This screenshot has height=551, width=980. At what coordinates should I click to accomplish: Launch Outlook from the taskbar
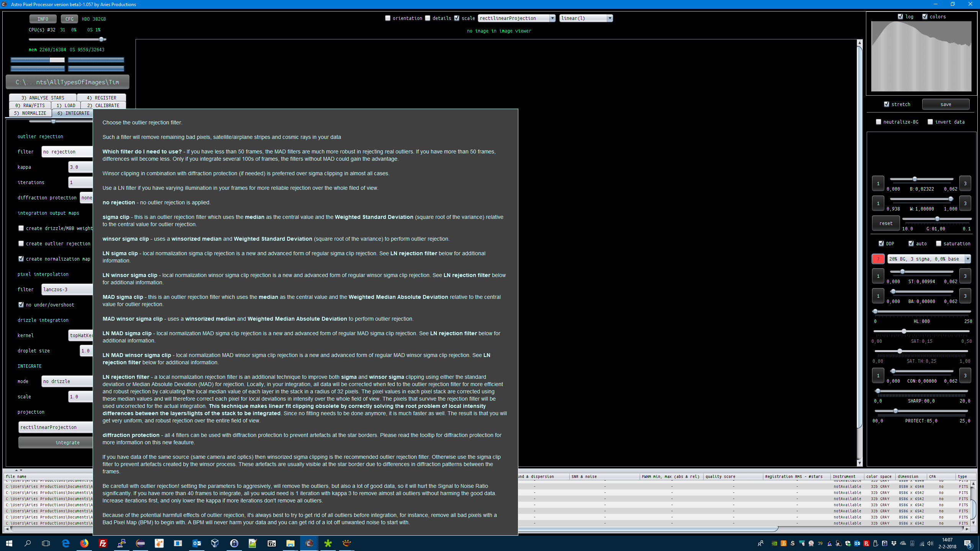(x=197, y=543)
